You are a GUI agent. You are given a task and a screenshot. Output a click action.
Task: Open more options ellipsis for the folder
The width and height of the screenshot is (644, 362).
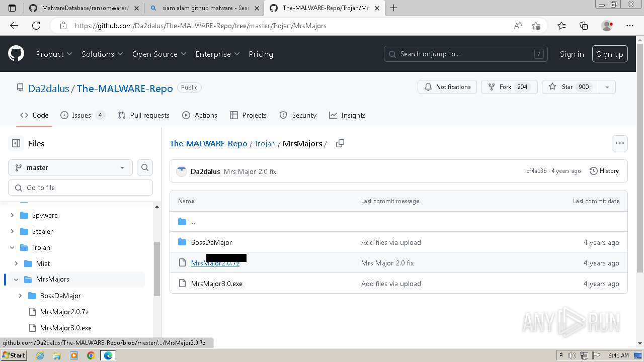[x=620, y=143]
